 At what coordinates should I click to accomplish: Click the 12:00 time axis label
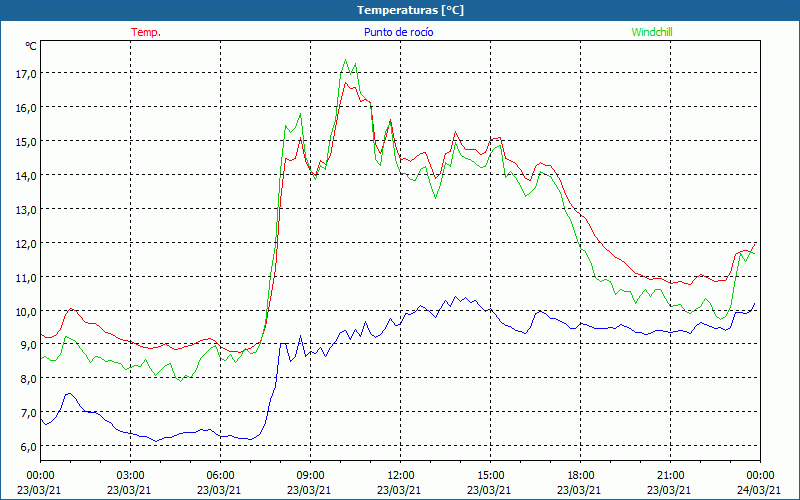[399, 475]
